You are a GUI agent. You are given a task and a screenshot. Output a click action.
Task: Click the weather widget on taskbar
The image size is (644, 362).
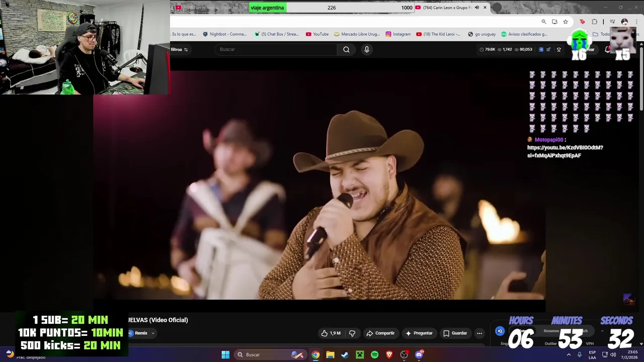point(25,354)
